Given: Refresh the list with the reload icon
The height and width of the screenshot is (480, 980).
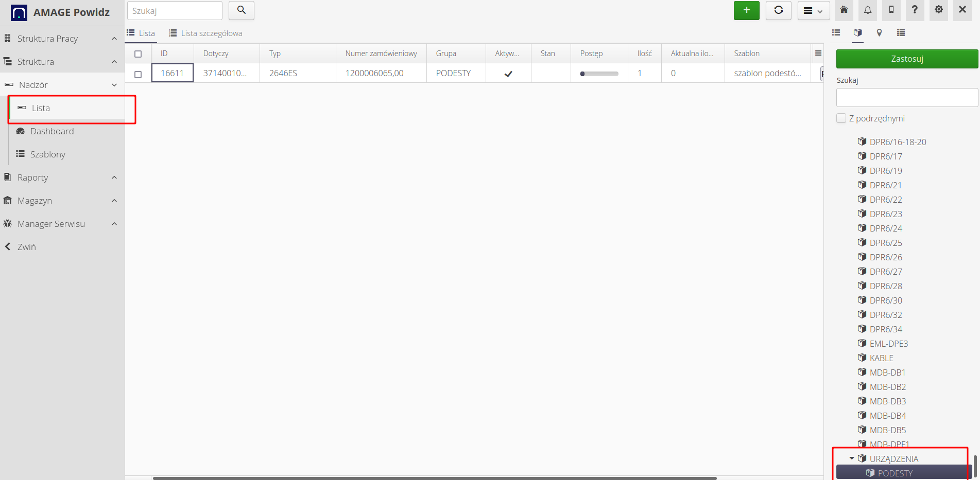Looking at the screenshot, I should pos(778,10).
